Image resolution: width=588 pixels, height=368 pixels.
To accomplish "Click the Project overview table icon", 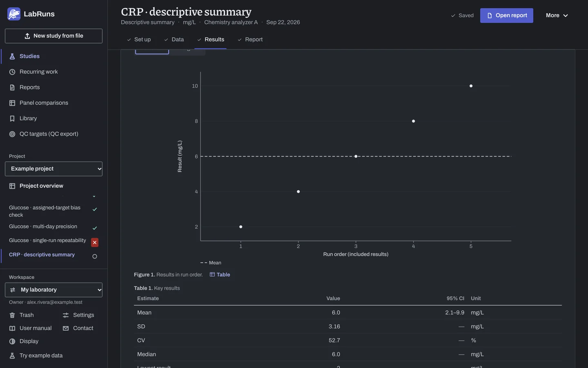I will (x=12, y=186).
